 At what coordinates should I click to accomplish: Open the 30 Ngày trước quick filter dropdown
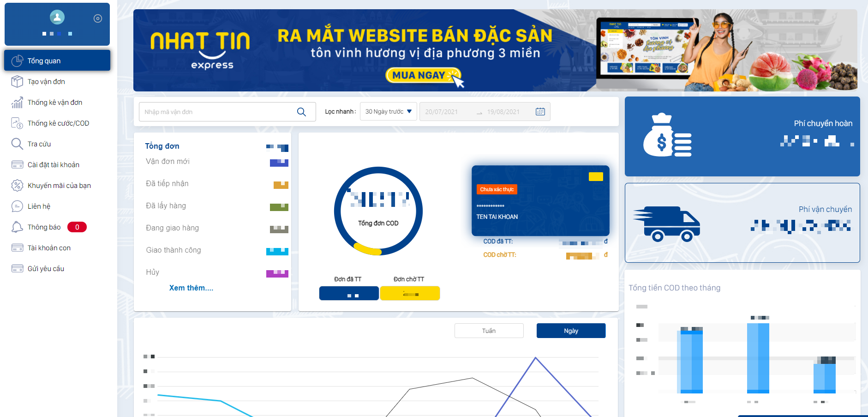(x=388, y=111)
